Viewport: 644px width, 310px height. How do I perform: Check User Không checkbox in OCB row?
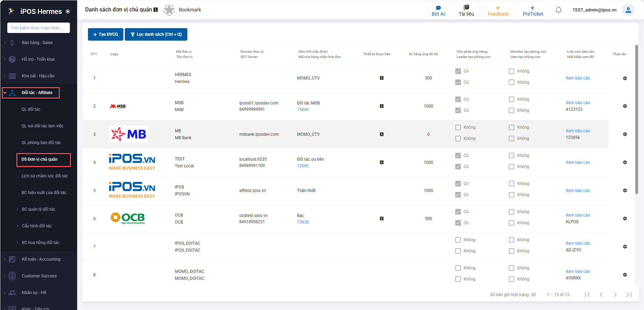tap(512, 223)
